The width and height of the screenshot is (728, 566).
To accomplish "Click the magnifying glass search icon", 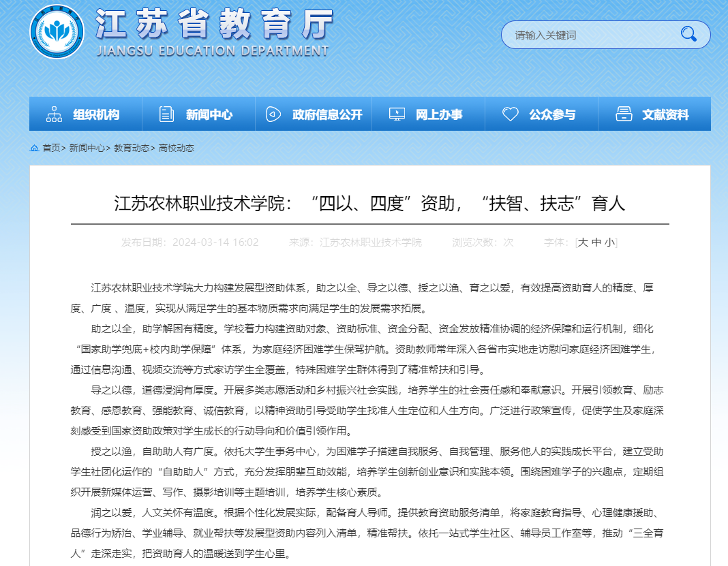I will [688, 34].
